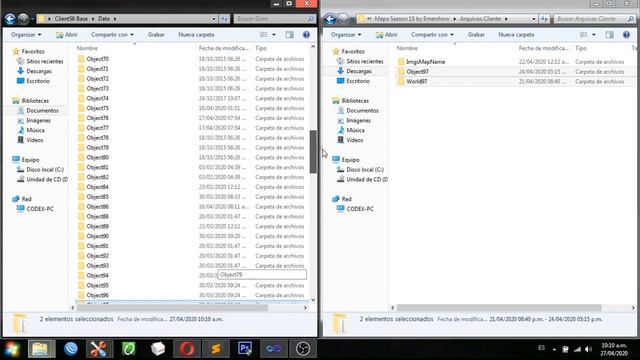Click Grabar in right window toolbar
This screenshot has width=640, height=360.
(x=476, y=35)
